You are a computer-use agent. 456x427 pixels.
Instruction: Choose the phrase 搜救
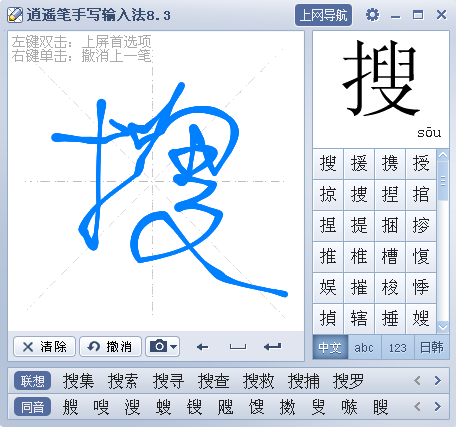click(x=258, y=381)
